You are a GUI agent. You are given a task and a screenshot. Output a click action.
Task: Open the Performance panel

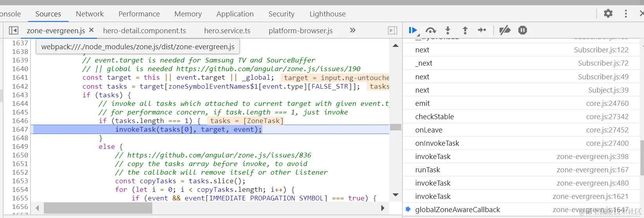click(x=139, y=14)
